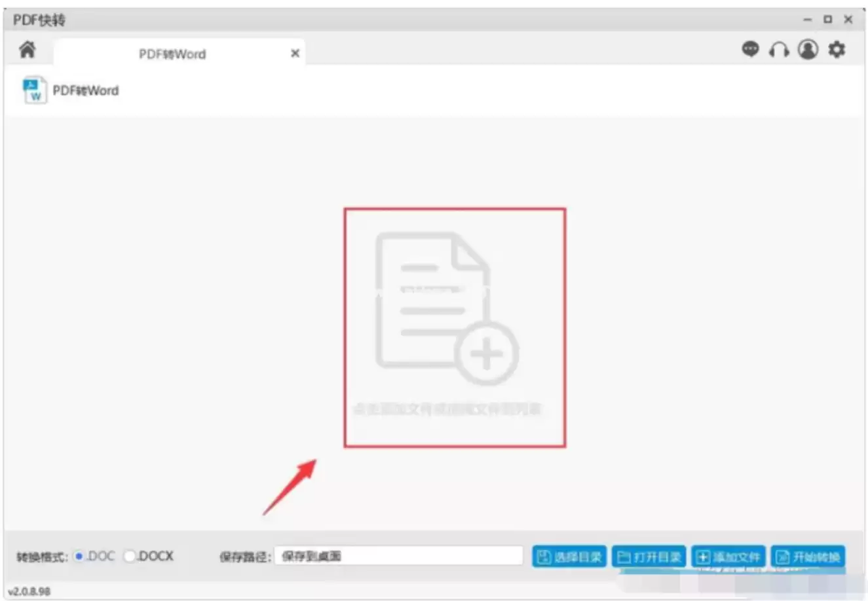This screenshot has height=601, width=868.
Task: Click the 选择目录 button
Action: click(x=569, y=557)
